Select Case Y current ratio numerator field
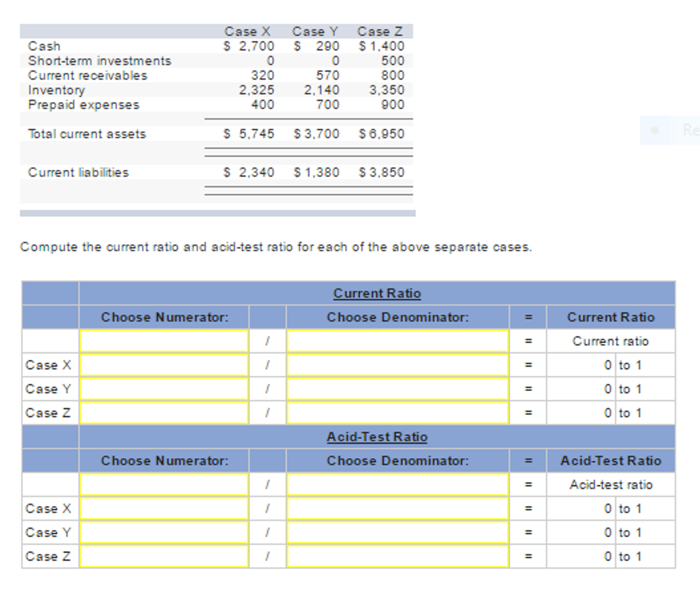The image size is (700, 602). (x=164, y=389)
